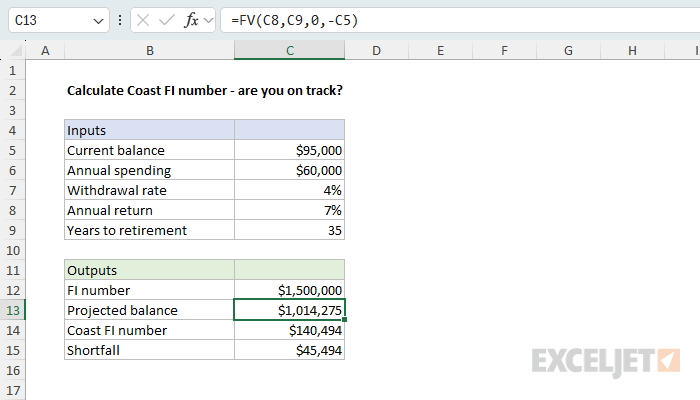Click the fill handle on cell C13
Image resolution: width=700 pixels, height=400 pixels.
coord(345,320)
